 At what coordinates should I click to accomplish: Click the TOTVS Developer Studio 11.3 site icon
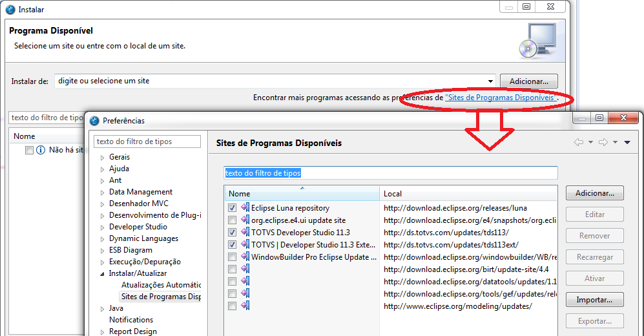tap(245, 232)
